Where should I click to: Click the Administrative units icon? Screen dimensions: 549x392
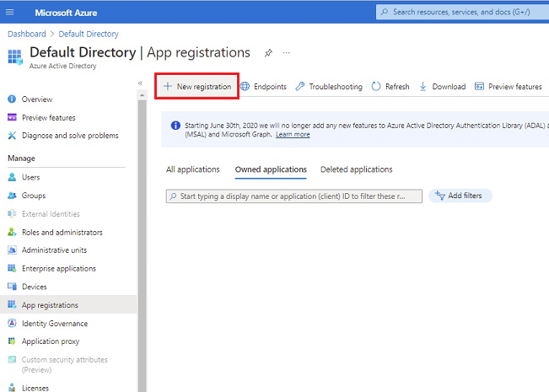12,250
